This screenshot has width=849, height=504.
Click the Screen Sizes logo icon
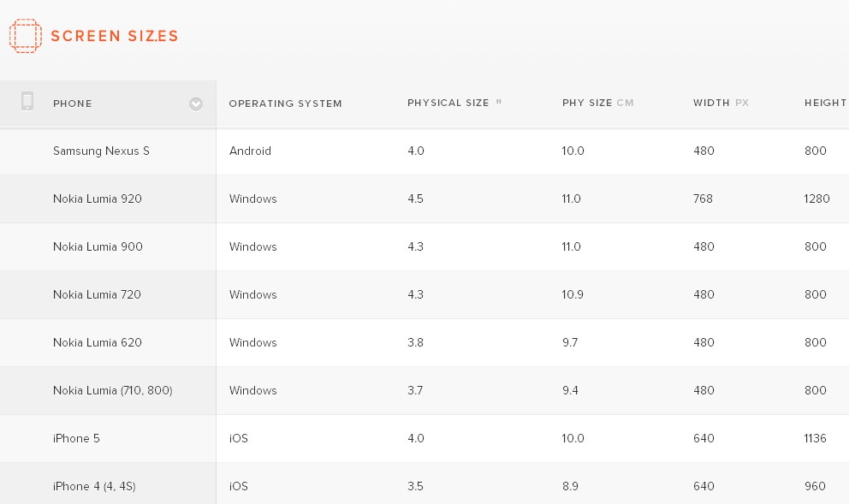(25, 36)
